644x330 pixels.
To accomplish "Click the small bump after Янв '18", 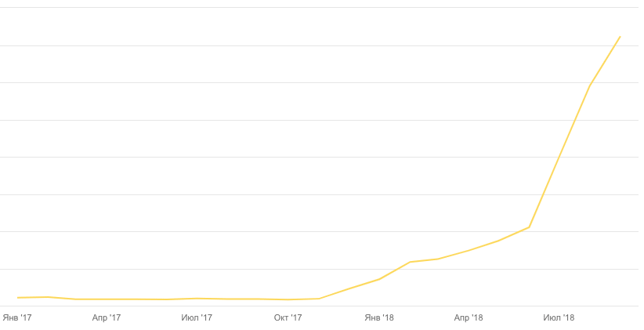I will click(410, 262).
